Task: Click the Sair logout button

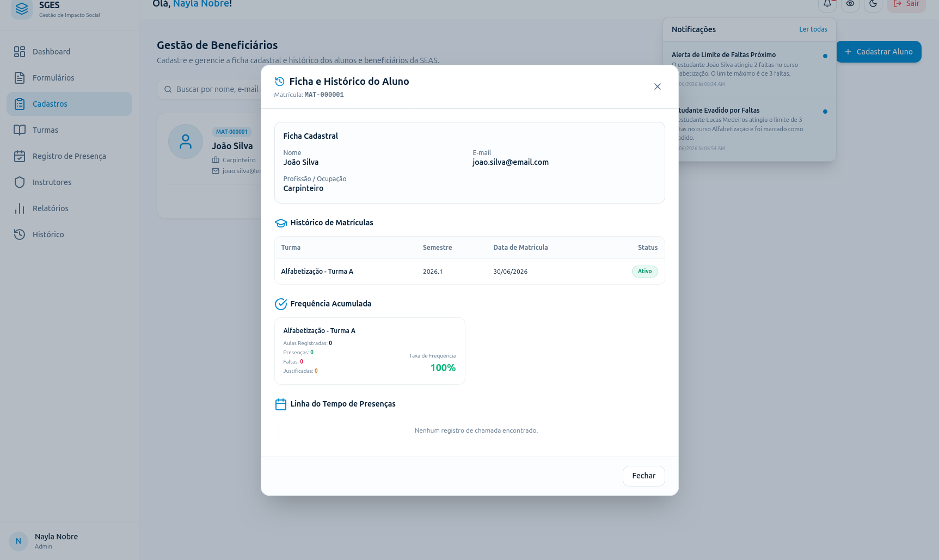Action: [x=906, y=4]
